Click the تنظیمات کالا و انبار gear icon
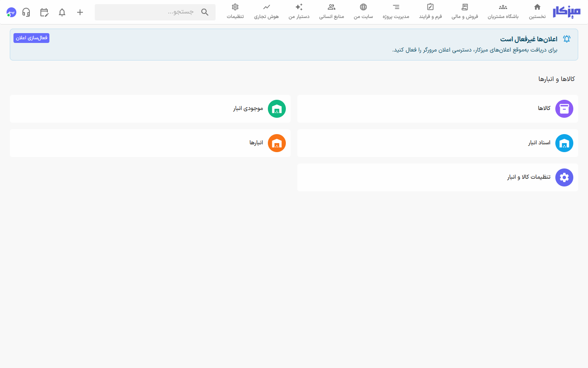Screen dimensions: 588x368 (564, 177)
